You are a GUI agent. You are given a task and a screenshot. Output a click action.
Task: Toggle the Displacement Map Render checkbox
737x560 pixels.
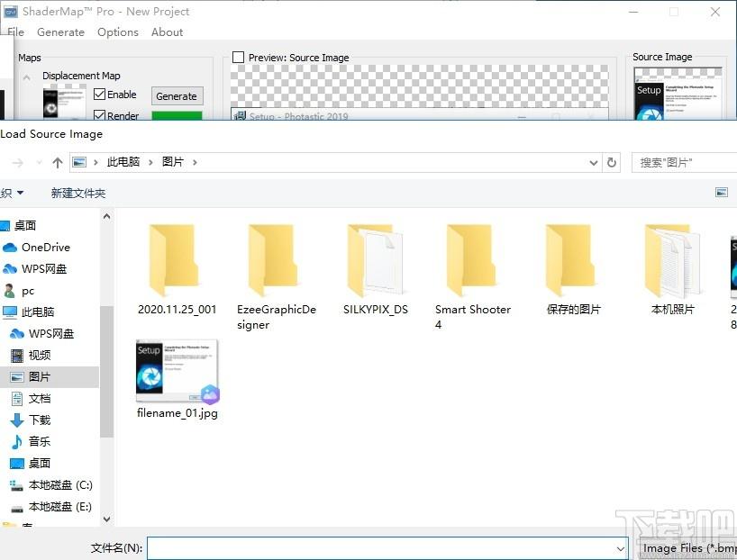(x=99, y=115)
